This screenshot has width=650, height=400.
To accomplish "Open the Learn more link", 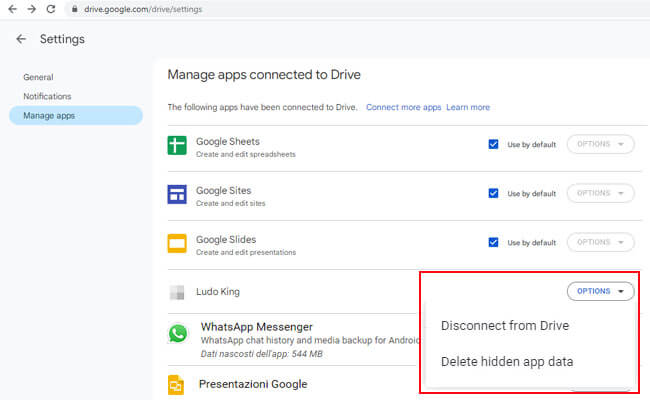I will tap(468, 107).
